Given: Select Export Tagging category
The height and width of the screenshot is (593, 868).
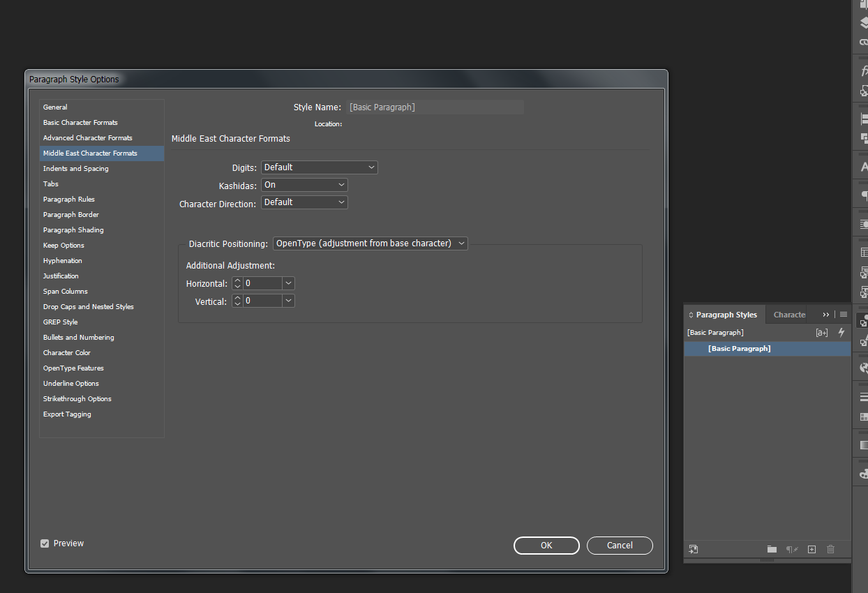Looking at the screenshot, I should (102, 414).
